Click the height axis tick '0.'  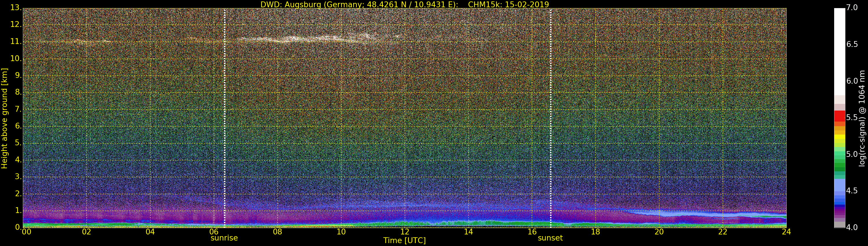[18, 227]
